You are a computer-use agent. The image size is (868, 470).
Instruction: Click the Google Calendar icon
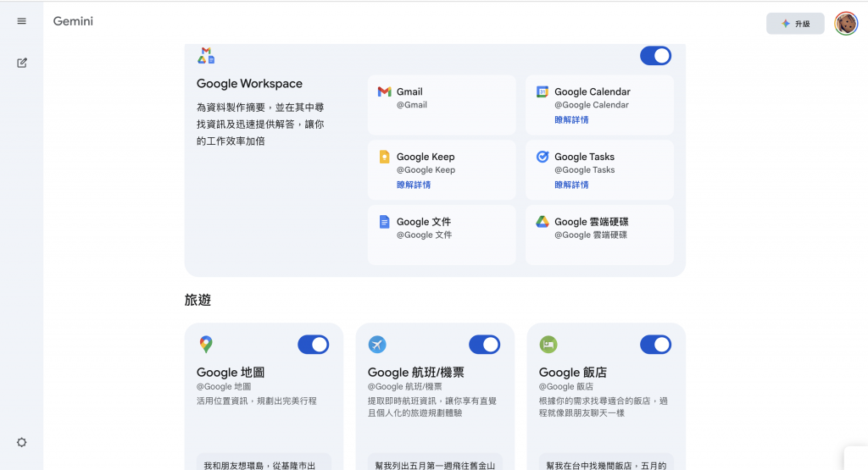click(542, 91)
